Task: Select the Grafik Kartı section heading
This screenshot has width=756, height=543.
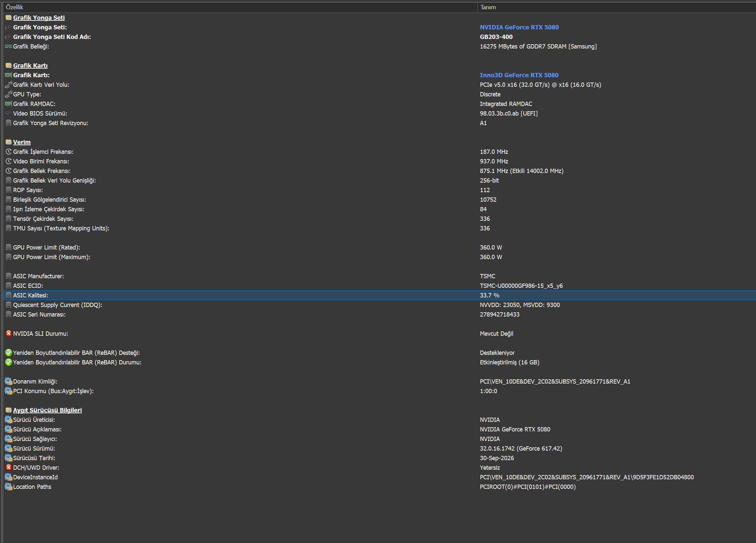Action: tap(30, 66)
